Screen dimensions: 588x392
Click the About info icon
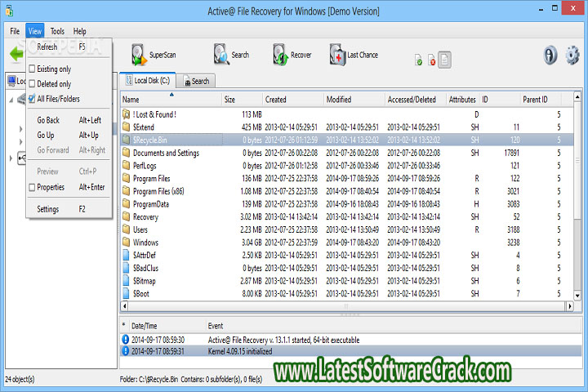pos(551,56)
